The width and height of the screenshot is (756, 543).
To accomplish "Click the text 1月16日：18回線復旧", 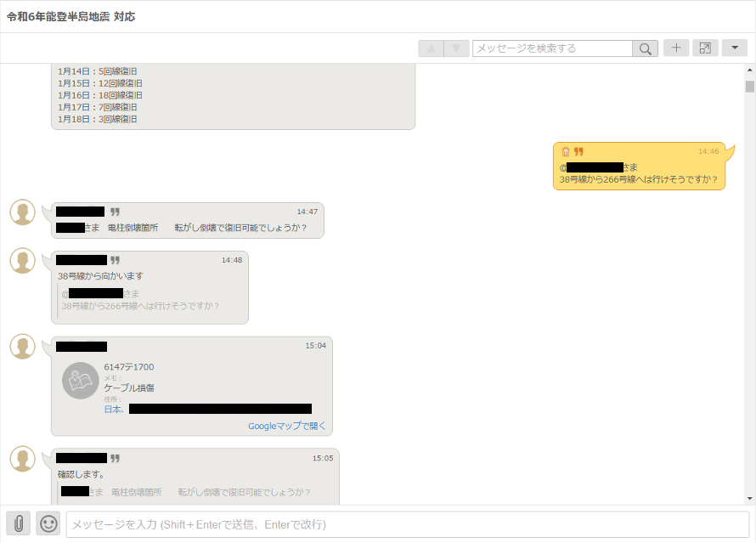I will (x=99, y=95).
